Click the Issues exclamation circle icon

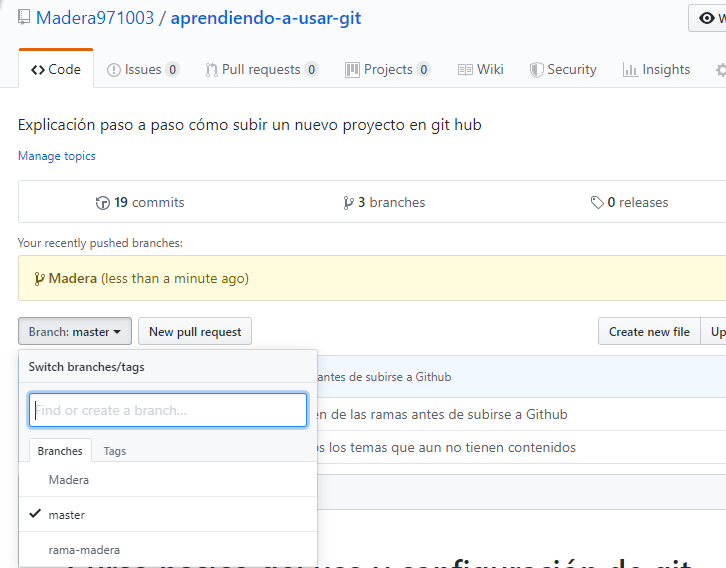(113, 70)
